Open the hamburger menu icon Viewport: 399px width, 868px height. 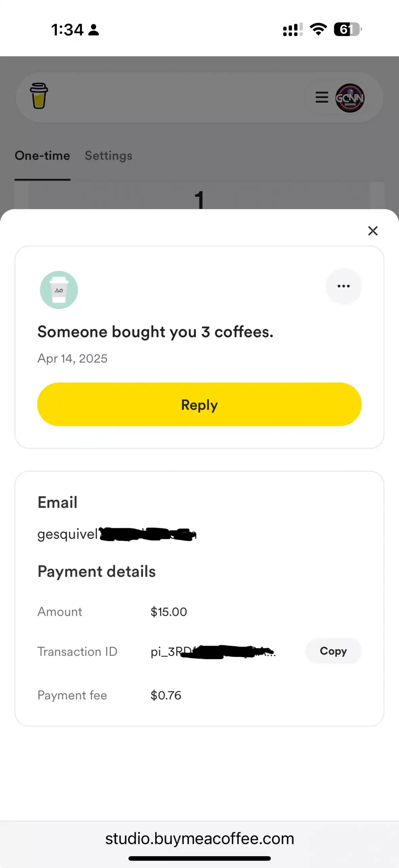pyautogui.click(x=321, y=97)
